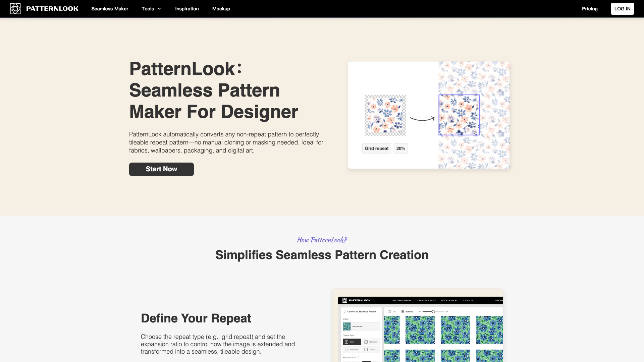The height and width of the screenshot is (362, 644).
Task: Click the purple-outlined tile in the repeat preview
Action: click(459, 115)
